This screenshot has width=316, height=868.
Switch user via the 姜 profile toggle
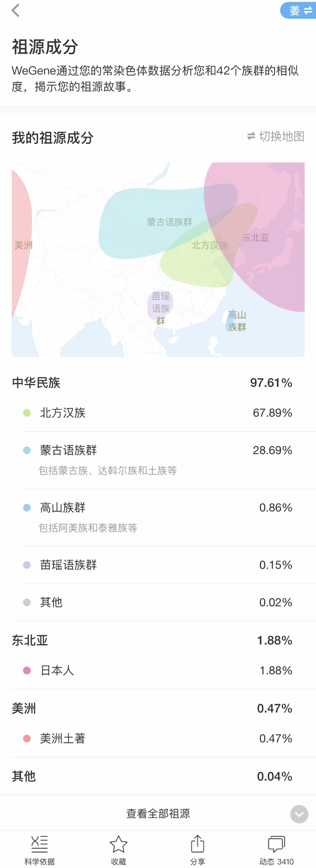point(298,10)
